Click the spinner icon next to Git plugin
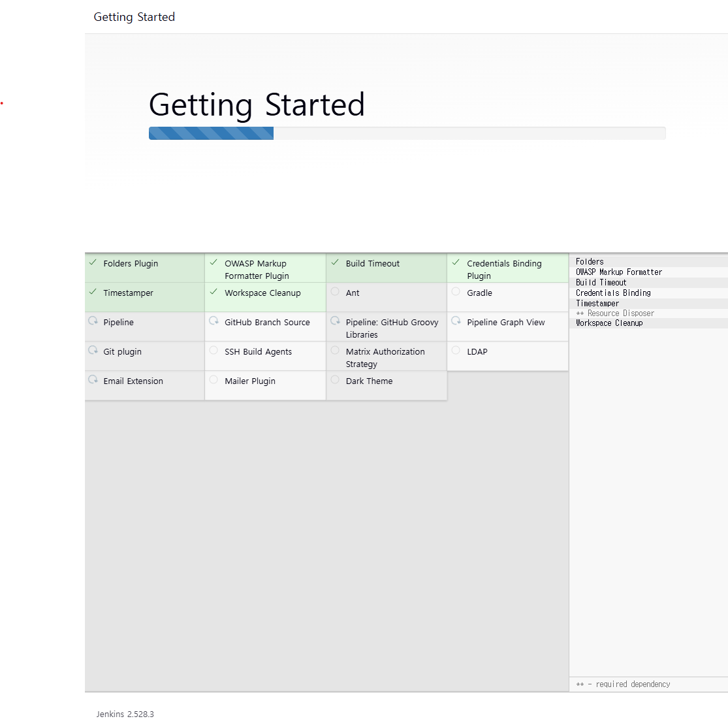Image resolution: width=728 pixels, height=721 pixels. click(93, 350)
